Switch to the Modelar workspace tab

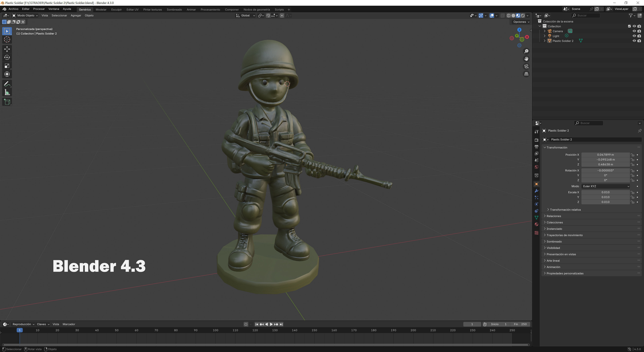coord(101,10)
